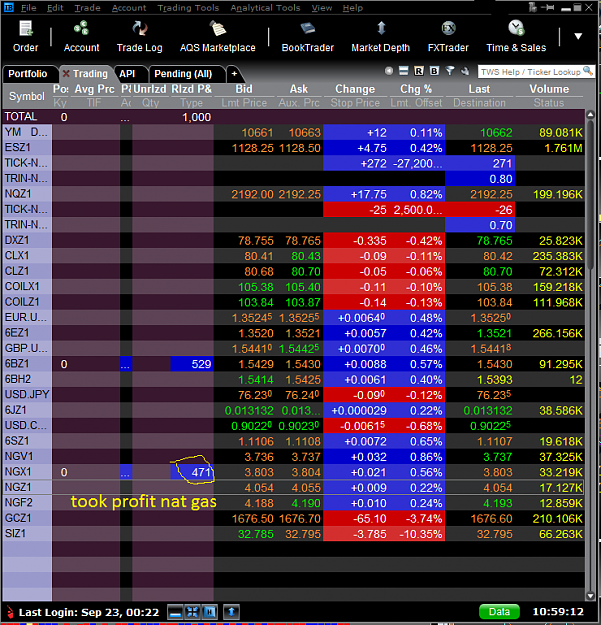Image resolution: width=601 pixels, height=625 pixels.
Task: Click the round back arrow icon
Action: [389, 71]
